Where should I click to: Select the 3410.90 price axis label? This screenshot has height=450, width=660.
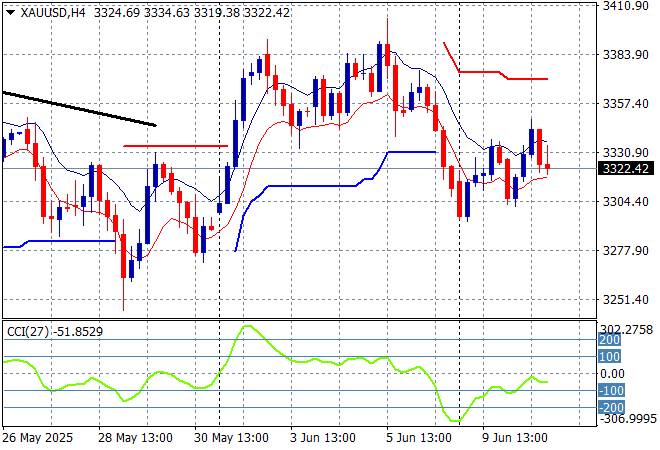625,5
